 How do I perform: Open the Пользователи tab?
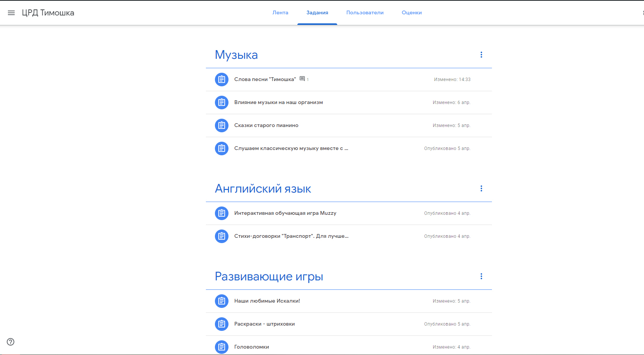[365, 13]
